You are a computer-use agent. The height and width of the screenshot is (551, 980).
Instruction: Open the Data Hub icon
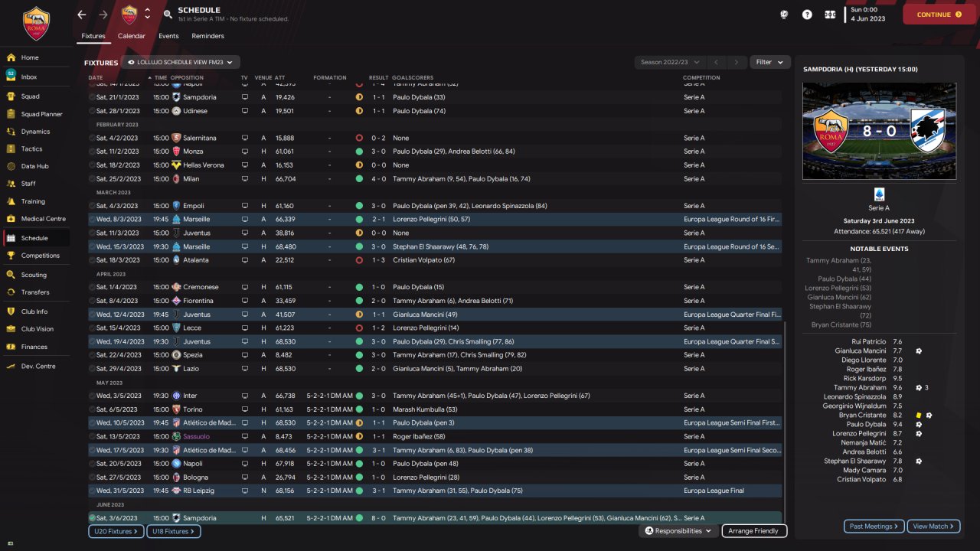tap(11, 166)
